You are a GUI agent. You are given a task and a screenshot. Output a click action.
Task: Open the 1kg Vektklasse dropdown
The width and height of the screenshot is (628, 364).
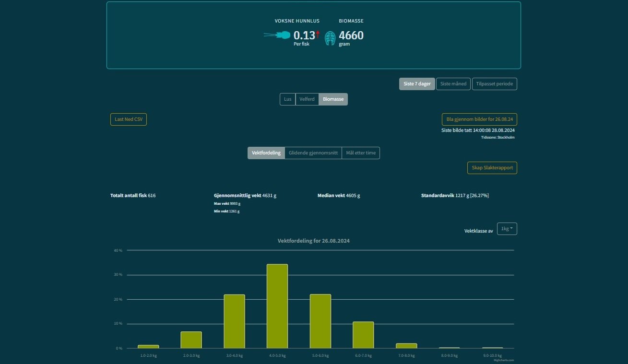[x=507, y=229]
